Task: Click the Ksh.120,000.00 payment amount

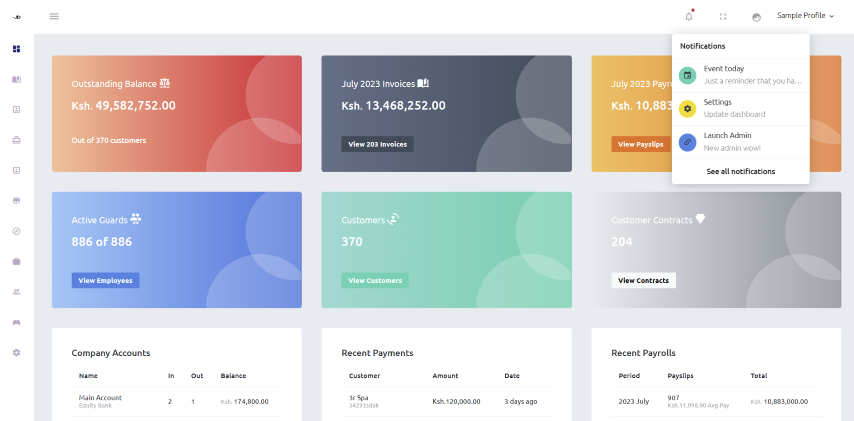Action: pyautogui.click(x=456, y=402)
